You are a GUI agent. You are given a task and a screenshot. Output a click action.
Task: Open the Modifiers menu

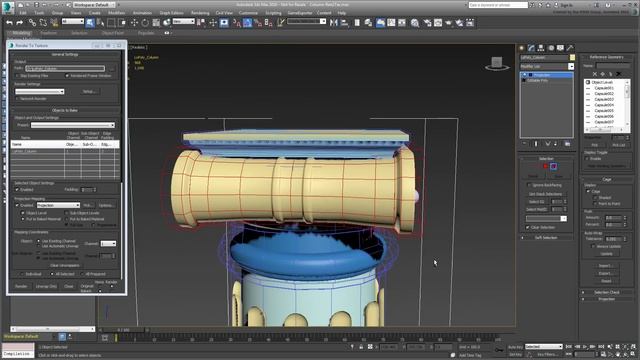tap(117, 13)
